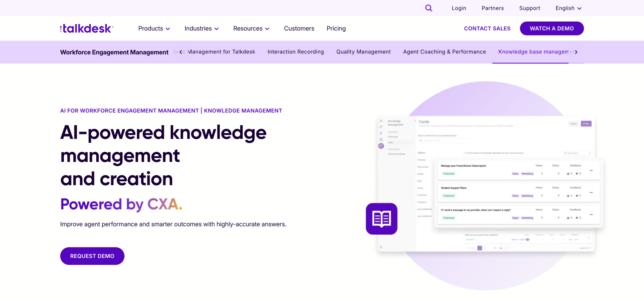Click CONTACT SALES link
The height and width of the screenshot is (301, 644).
487,28
